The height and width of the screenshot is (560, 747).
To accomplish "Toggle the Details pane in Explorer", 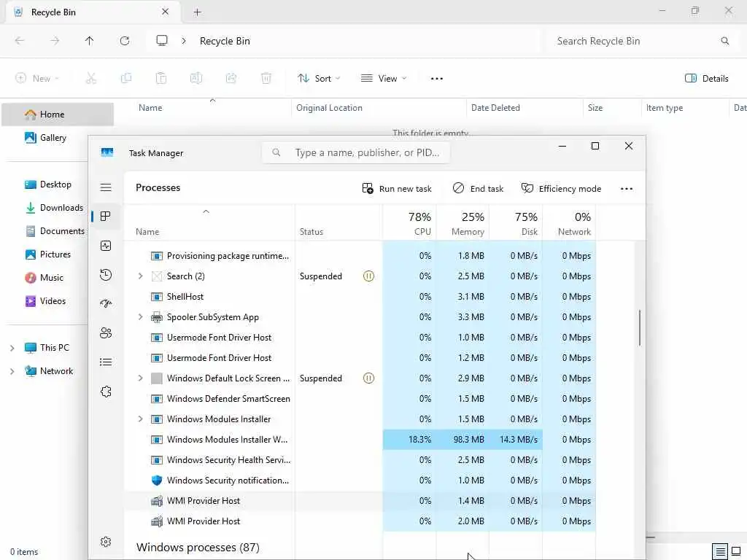I will [706, 79].
